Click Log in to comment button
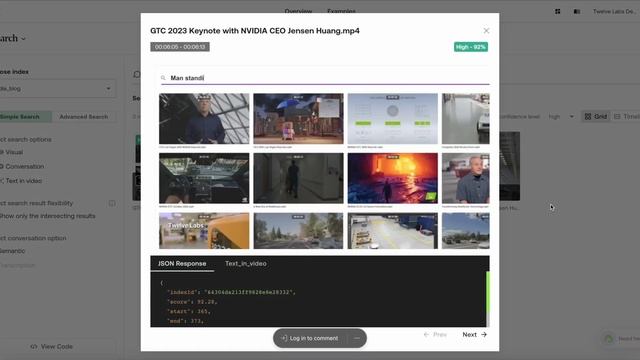 click(x=309, y=338)
